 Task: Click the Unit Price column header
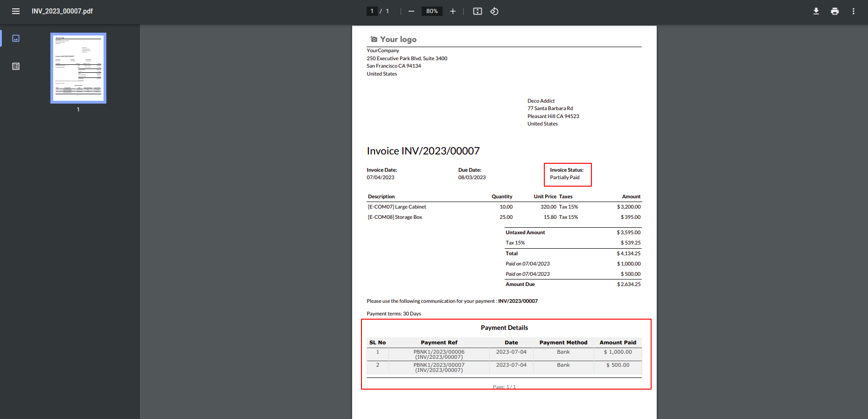point(545,197)
